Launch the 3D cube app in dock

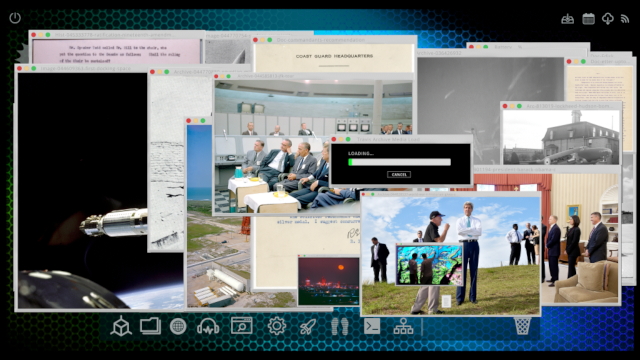121,327
